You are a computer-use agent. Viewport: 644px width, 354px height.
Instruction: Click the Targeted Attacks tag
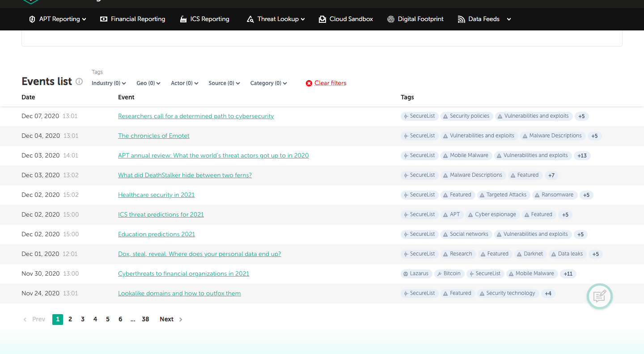point(503,195)
